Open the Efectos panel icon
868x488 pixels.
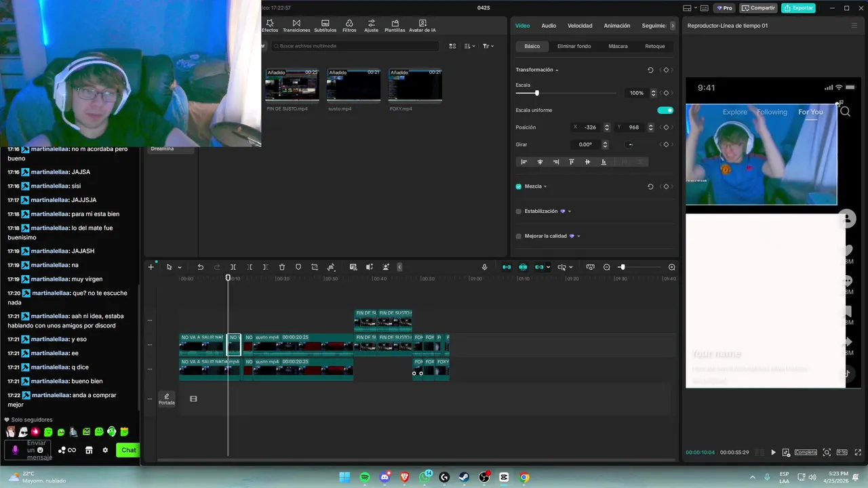tap(270, 26)
